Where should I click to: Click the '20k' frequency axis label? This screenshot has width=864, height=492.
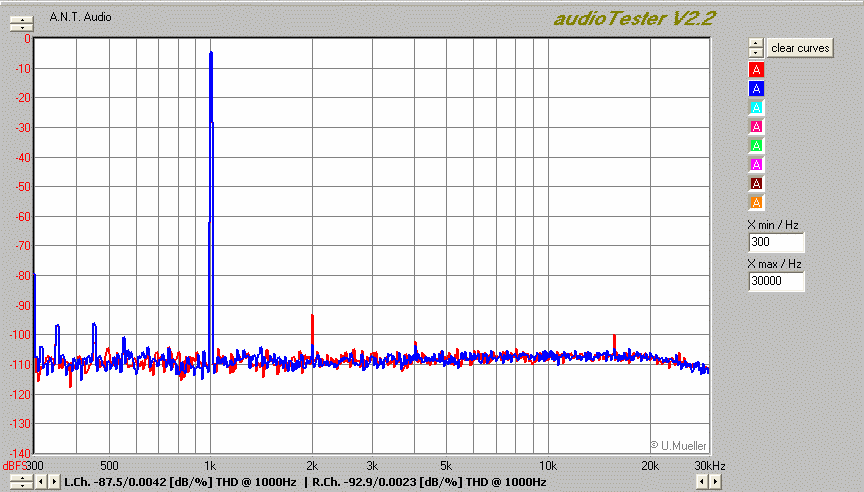point(650,466)
